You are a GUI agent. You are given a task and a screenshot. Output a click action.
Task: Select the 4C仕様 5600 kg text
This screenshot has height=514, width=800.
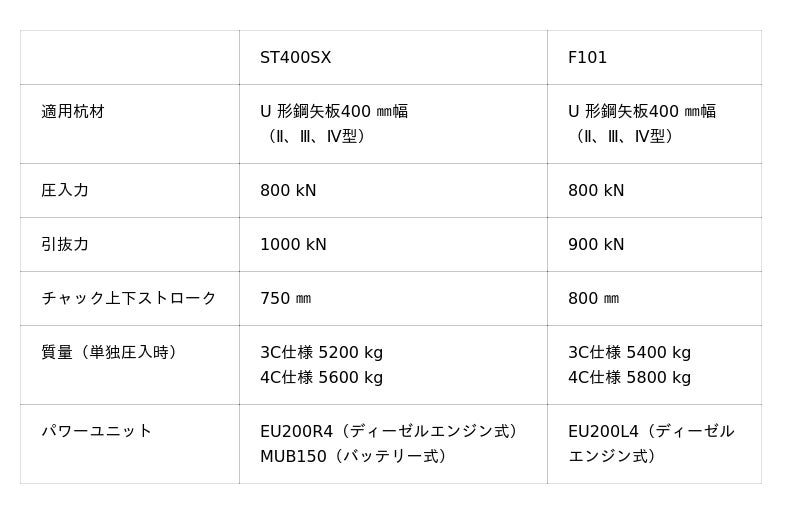pos(321,377)
